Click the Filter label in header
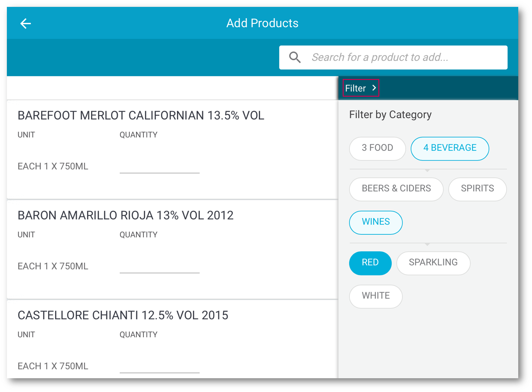The image size is (532, 392). 355,88
